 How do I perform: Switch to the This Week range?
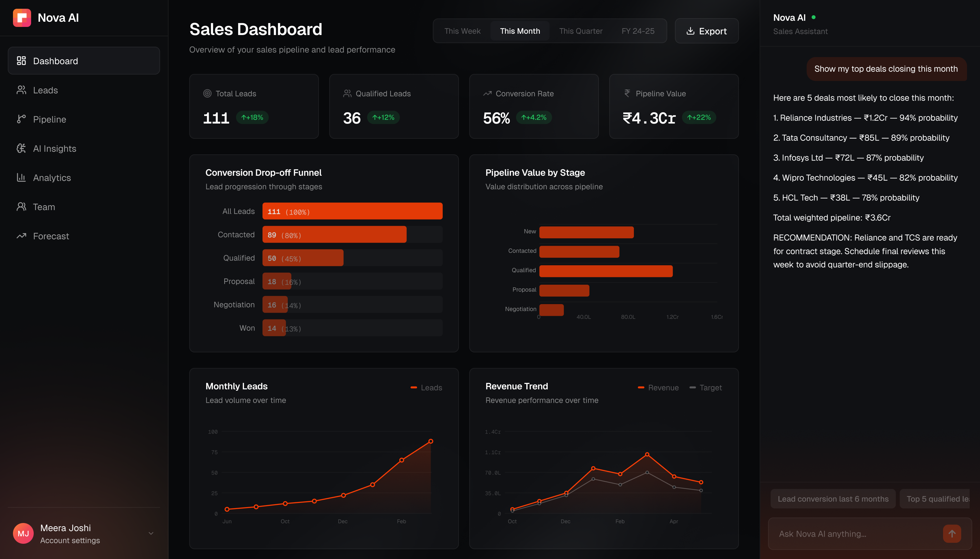[462, 31]
